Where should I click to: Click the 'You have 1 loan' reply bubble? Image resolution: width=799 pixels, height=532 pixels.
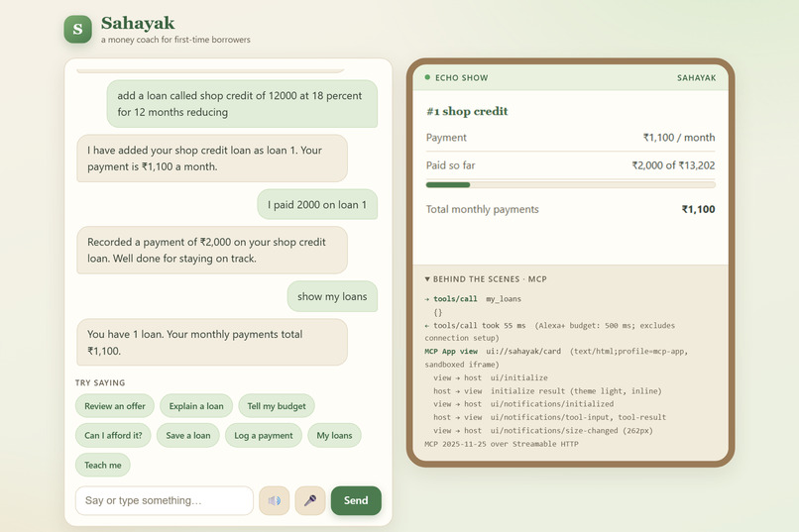coord(212,342)
